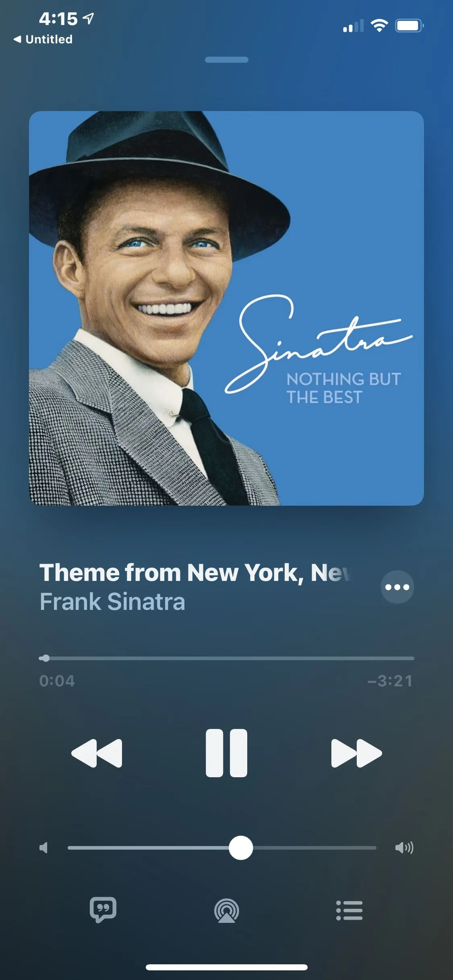This screenshot has width=453, height=980.
Task: Tap the battery status icon
Action: click(410, 26)
